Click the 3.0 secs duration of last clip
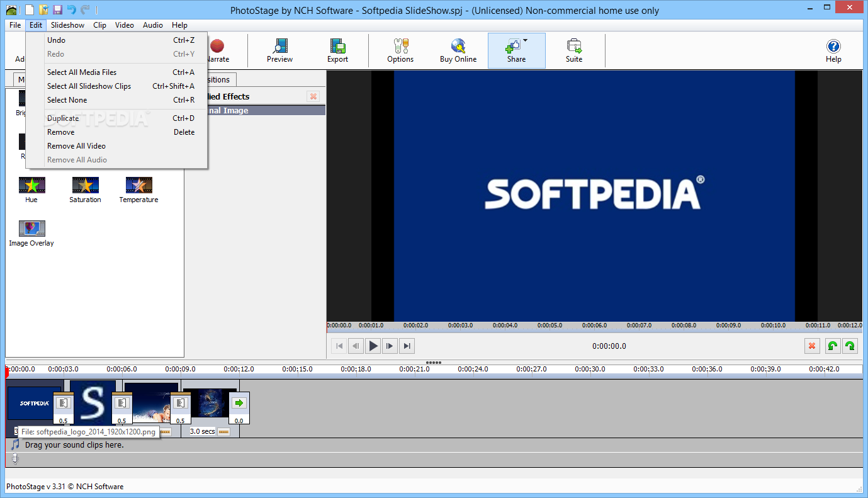The image size is (868, 498). (202, 431)
